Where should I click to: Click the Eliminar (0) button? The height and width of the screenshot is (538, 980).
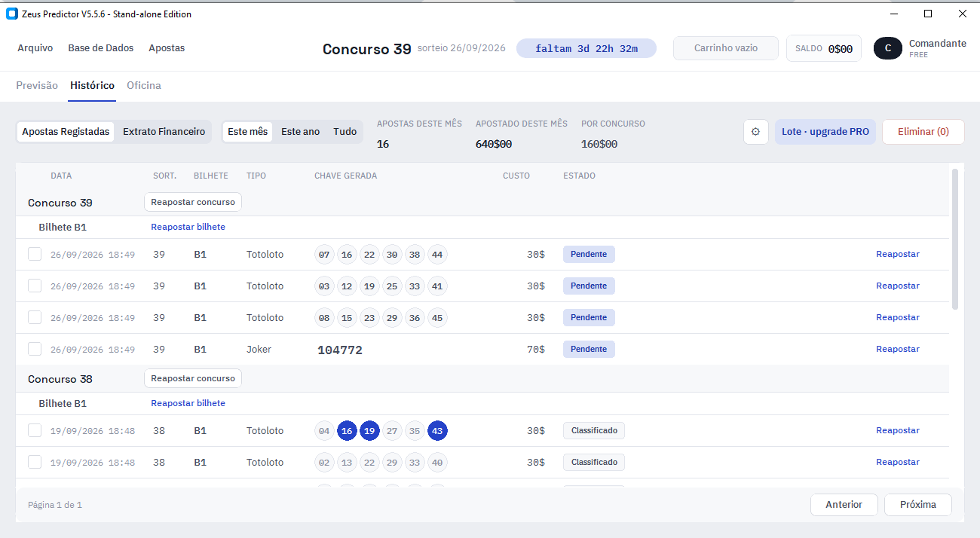pos(923,132)
